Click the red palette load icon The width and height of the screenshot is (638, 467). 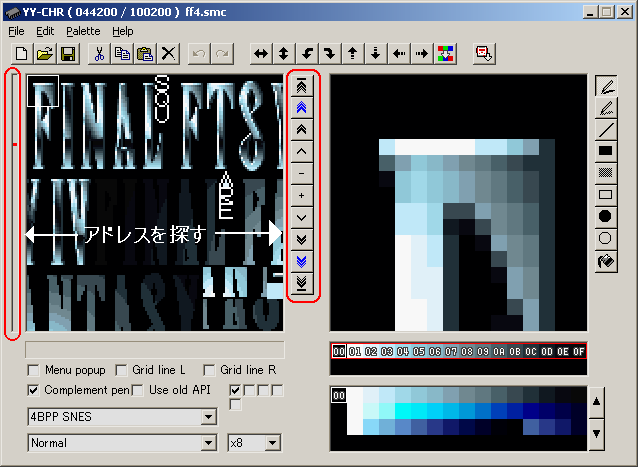click(484, 54)
